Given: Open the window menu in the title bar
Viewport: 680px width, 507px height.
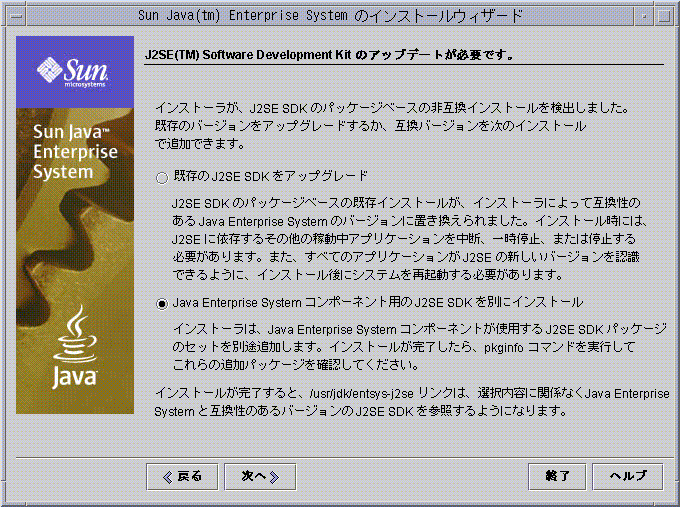Looking at the screenshot, I should click(16, 16).
